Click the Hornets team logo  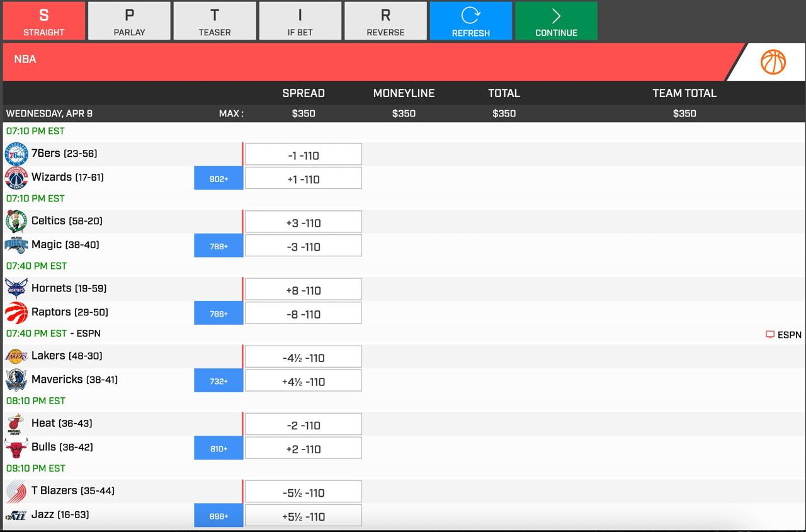16,289
